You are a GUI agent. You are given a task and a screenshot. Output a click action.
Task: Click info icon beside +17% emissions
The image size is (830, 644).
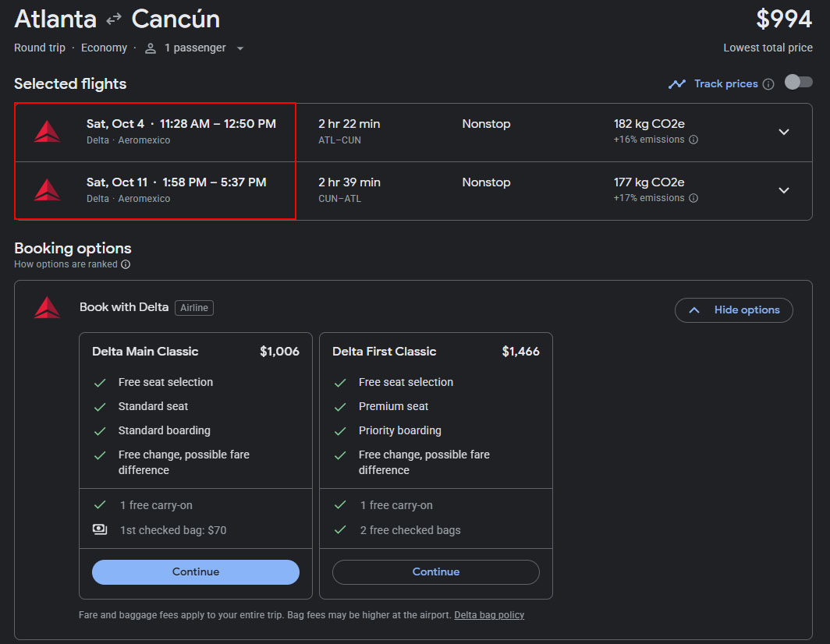point(693,199)
